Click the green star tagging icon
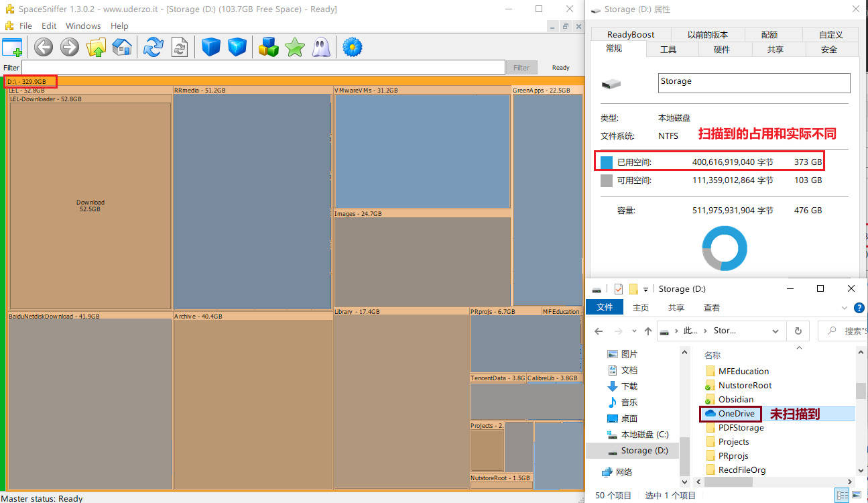 point(295,47)
